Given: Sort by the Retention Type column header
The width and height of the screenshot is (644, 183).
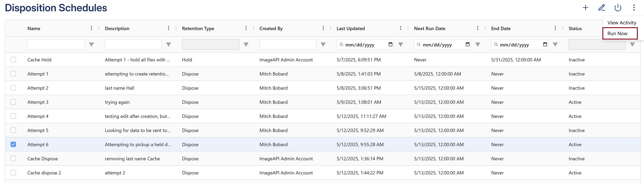Looking at the screenshot, I should pyautogui.click(x=198, y=28).
